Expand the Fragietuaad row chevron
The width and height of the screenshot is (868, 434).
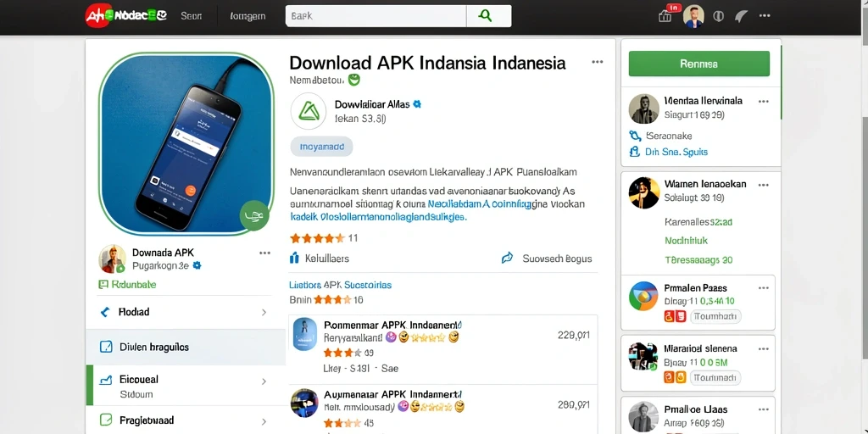(x=264, y=422)
